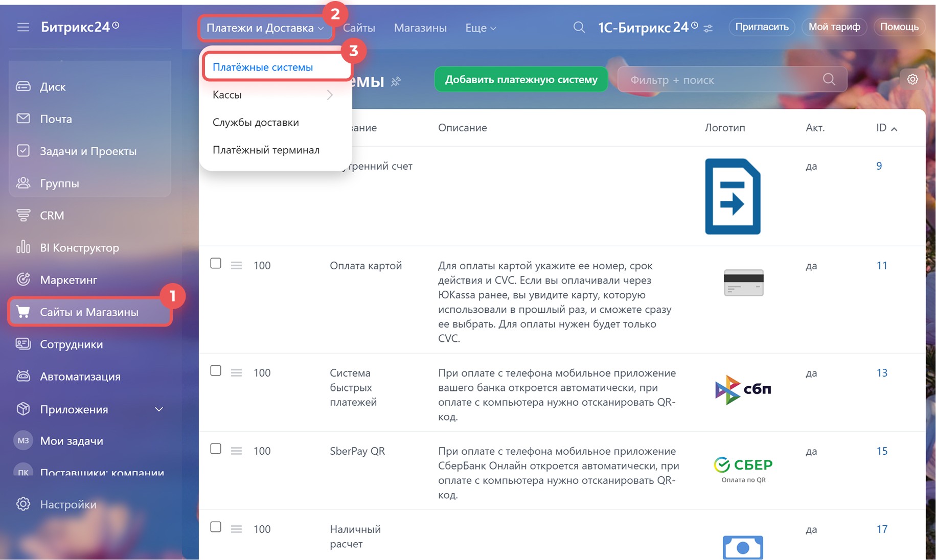936x560 pixels.
Task: Click the Логотип column header
Action: pos(724,128)
